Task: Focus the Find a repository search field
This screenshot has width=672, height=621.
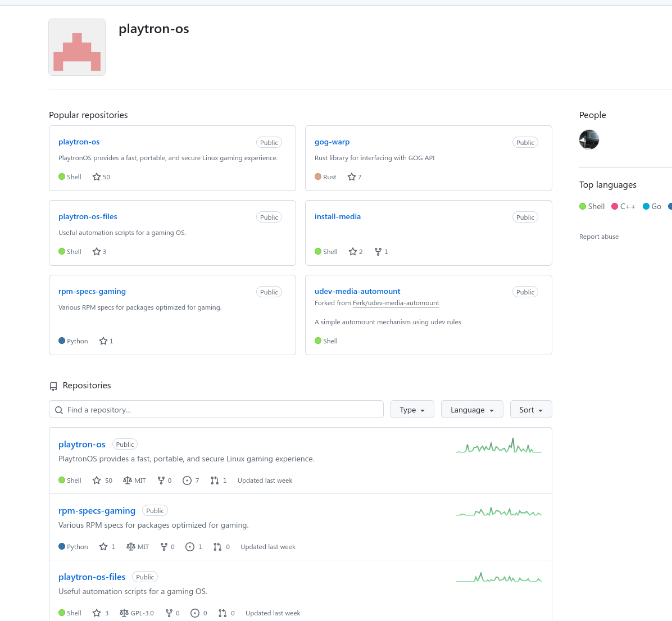Action: coord(216,410)
